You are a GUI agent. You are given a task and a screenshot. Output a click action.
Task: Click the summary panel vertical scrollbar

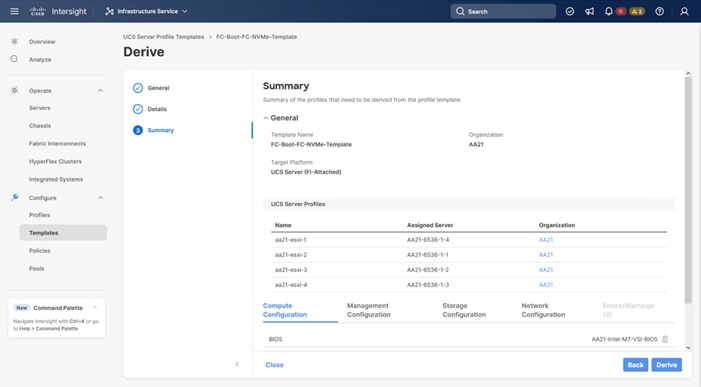(x=688, y=190)
